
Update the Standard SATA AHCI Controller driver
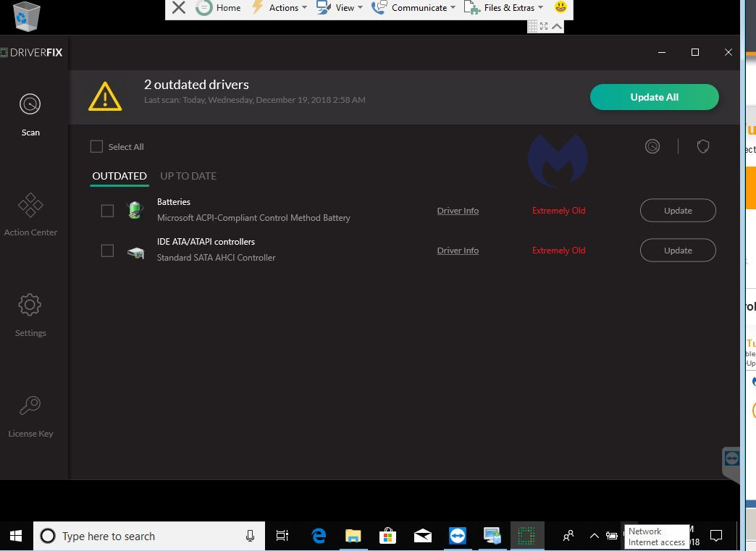(x=678, y=251)
